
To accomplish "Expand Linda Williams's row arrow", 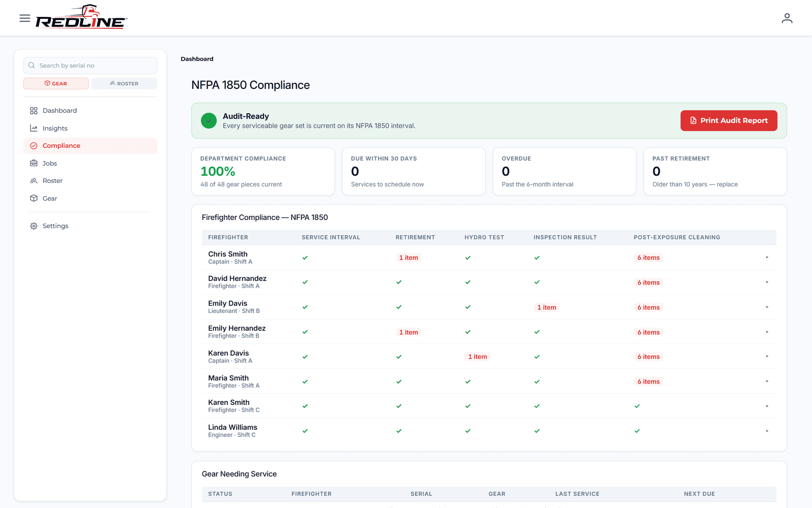I will coord(767,431).
